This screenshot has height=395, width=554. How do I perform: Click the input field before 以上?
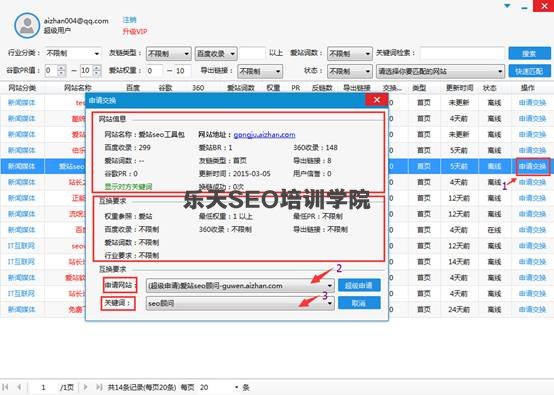pyautogui.click(x=252, y=53)
